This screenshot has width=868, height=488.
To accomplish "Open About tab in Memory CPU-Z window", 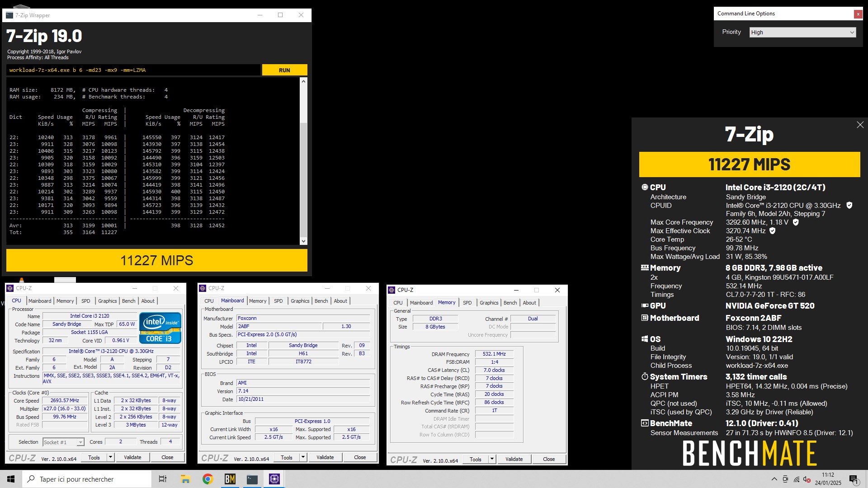I will pyautogui.click(x=529, y=303).
